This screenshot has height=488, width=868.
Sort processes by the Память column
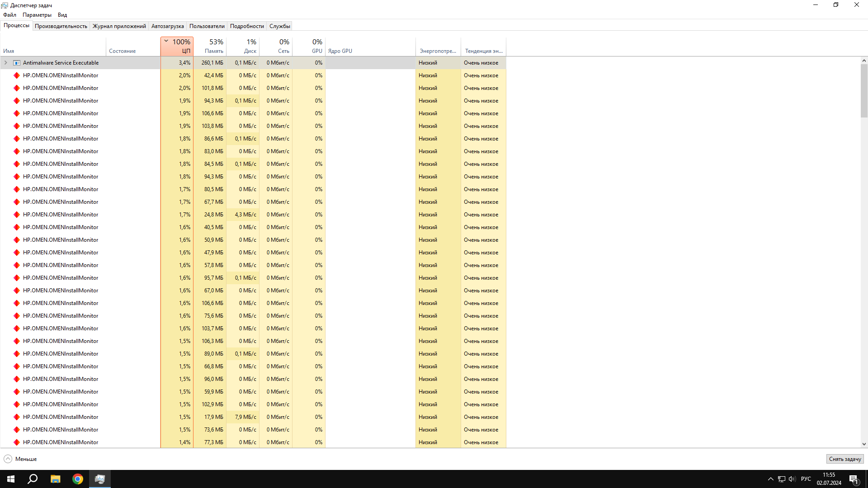click(x=213, y=46)
